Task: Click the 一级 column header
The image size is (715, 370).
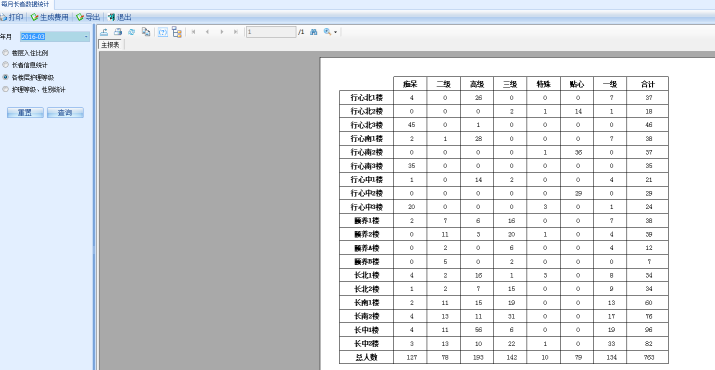Action: 610,84
